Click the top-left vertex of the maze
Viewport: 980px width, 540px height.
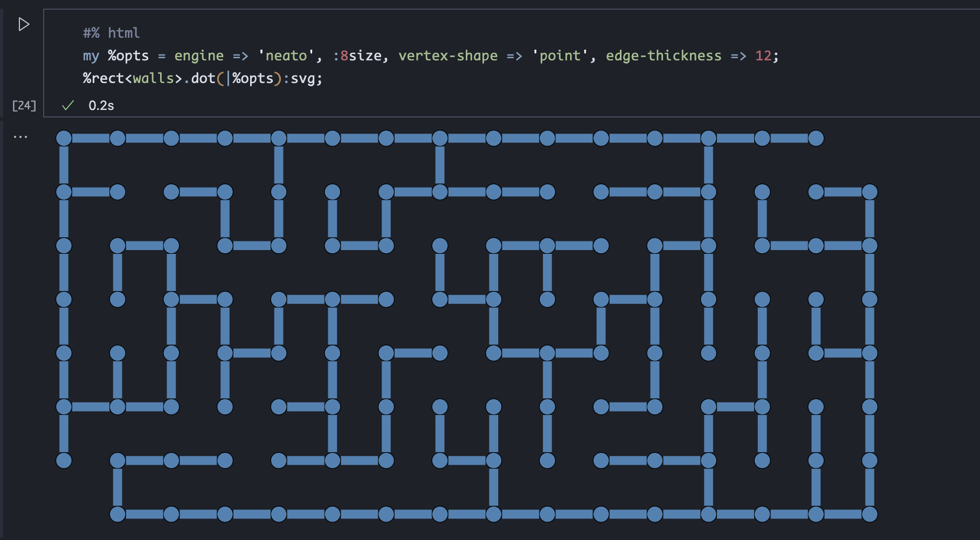point(64,139)
